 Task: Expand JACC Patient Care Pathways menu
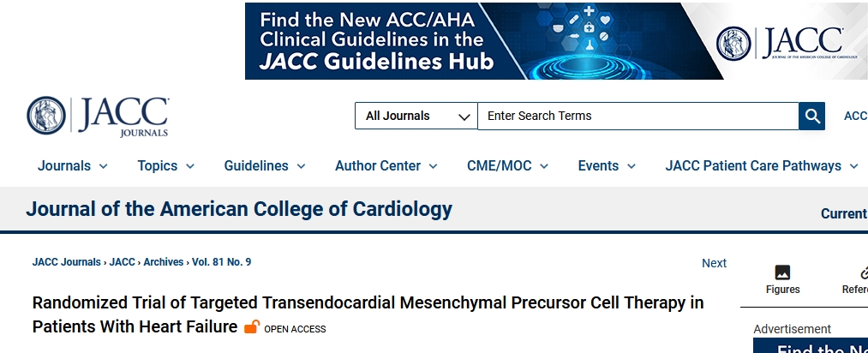(762, 166)
